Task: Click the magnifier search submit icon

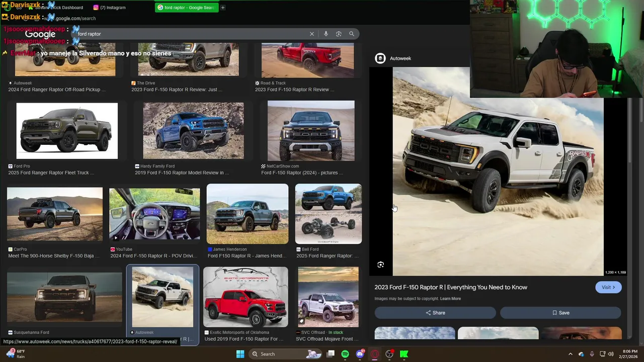Action: [352, 34]
